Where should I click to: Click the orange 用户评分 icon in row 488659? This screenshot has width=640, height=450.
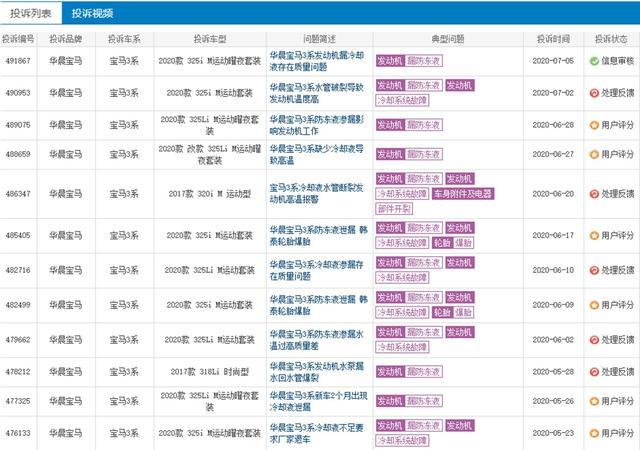[594, 154]
